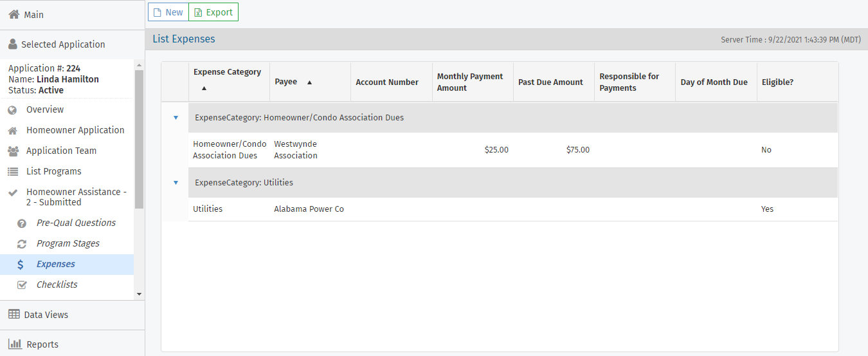This screenshot has width=868, height=356.
Task: Click the Expenses dollar sign icon
Action: pyautogui.click(x=21, y=265)
